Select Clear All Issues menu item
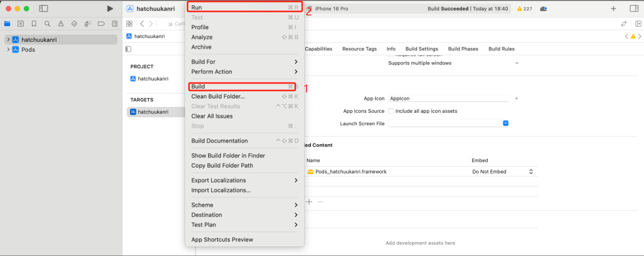 click(x=245, y=116)
